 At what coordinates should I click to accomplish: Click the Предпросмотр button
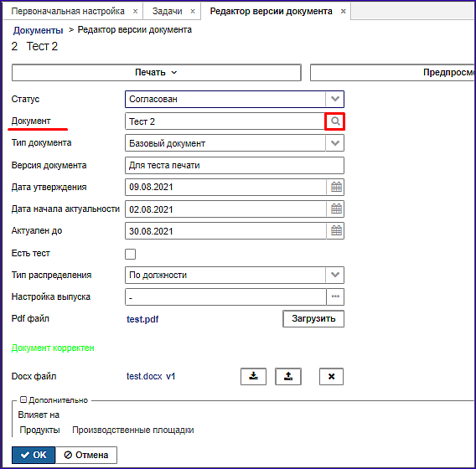tap(392, 73)
